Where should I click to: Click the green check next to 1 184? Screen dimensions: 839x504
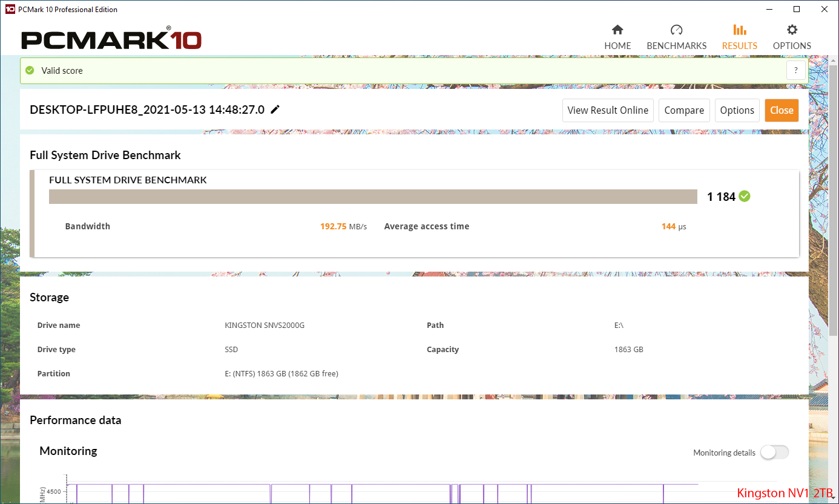[x=745, y=196]
